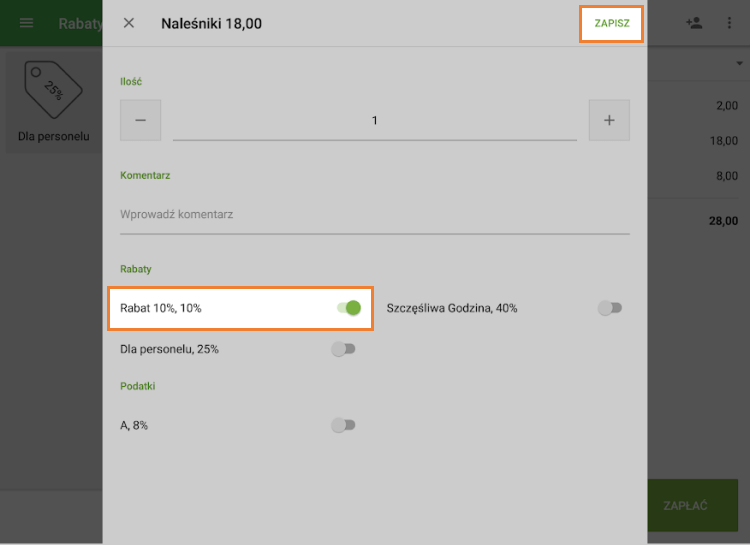The height and width of the screenshot is (545, 750).
Task: Click the quantity value field
Action: (x=374, y=121)
